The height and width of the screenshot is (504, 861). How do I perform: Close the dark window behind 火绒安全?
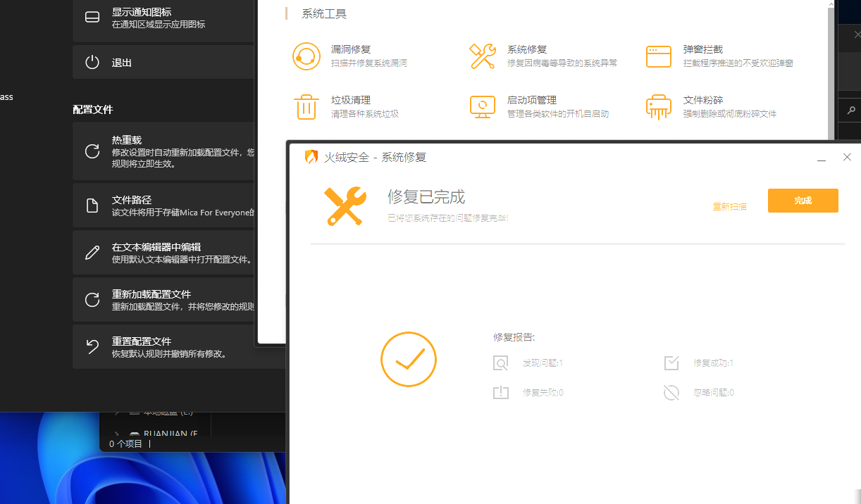pos(857,34)
